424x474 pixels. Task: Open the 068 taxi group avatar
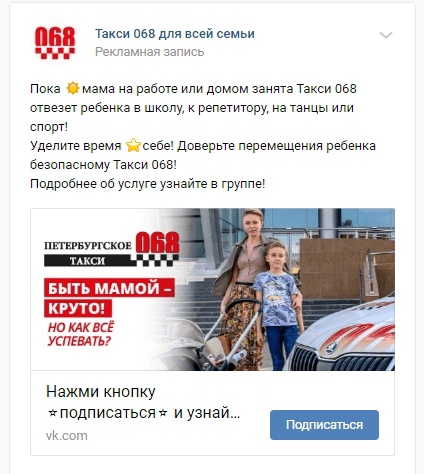[x=55, y=43]
